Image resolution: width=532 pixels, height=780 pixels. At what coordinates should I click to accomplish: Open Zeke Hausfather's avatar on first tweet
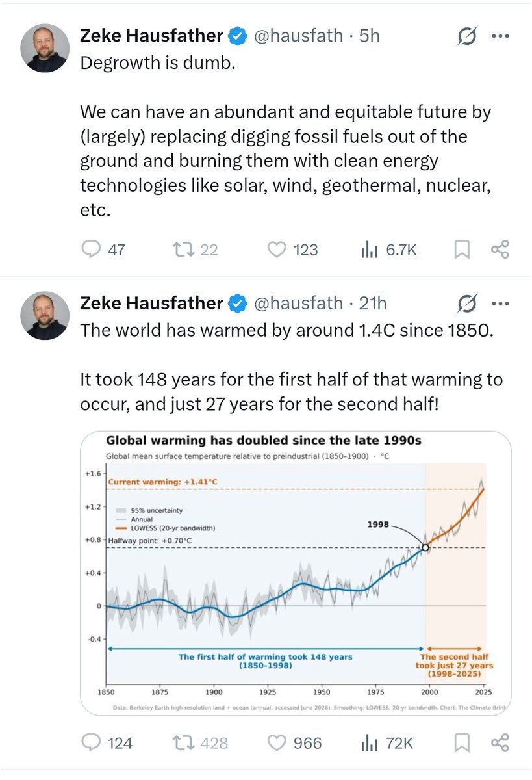pyautogui.click(x=45, y=48)
